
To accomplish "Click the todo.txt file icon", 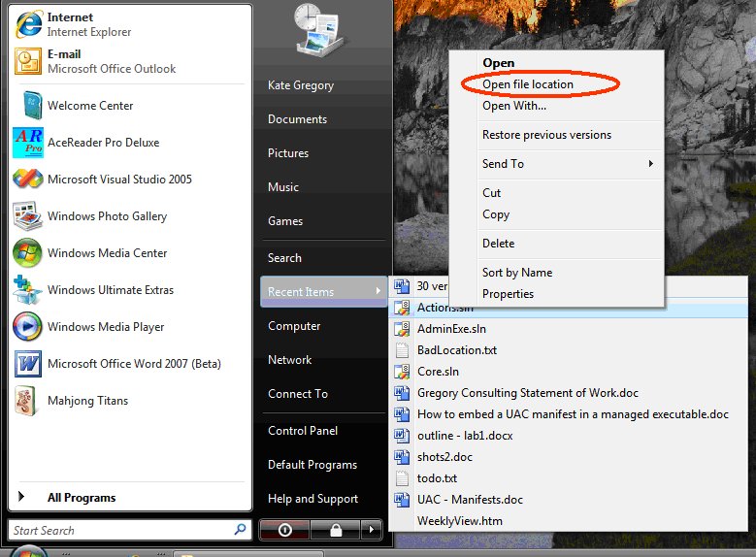I will click(x=402, y=477).
